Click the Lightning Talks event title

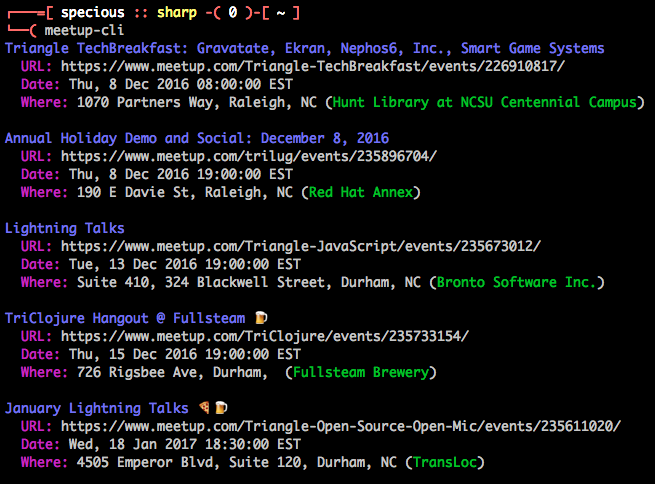click(65, 228)
